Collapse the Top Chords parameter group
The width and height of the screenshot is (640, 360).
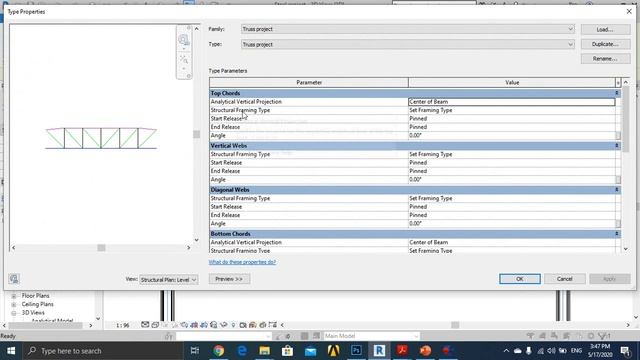point(617,93)
